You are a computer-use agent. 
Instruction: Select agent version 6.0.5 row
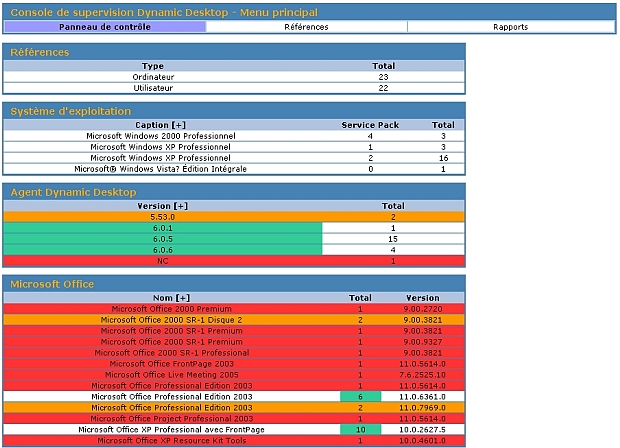pyautogui.click(x=234, y=239)
